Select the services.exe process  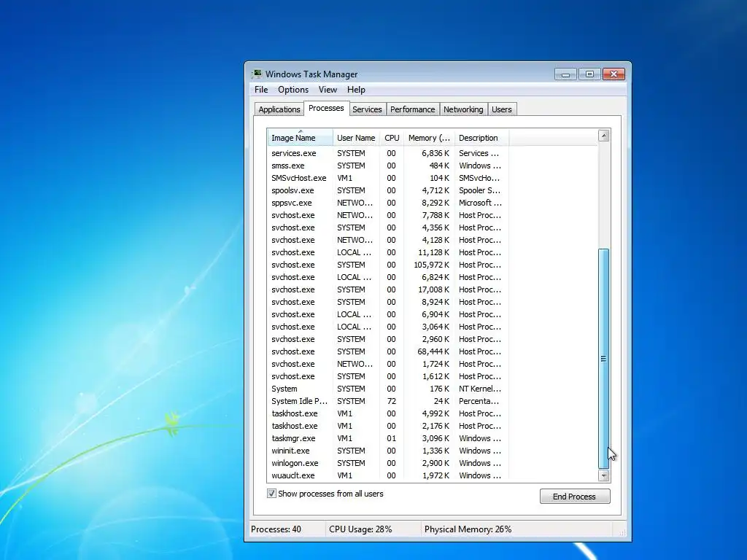[388, 153]
